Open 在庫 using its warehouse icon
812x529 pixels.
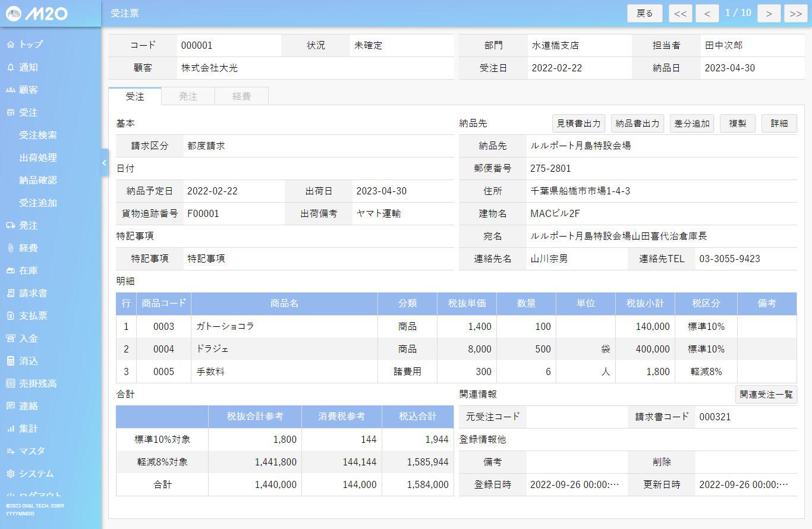coord(10,271)
